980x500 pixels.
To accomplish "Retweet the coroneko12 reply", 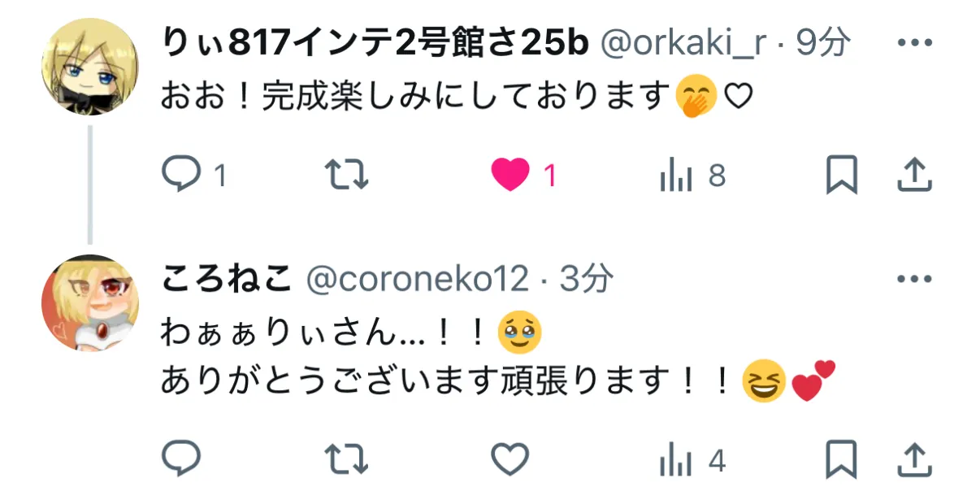I will click(347, 461).
